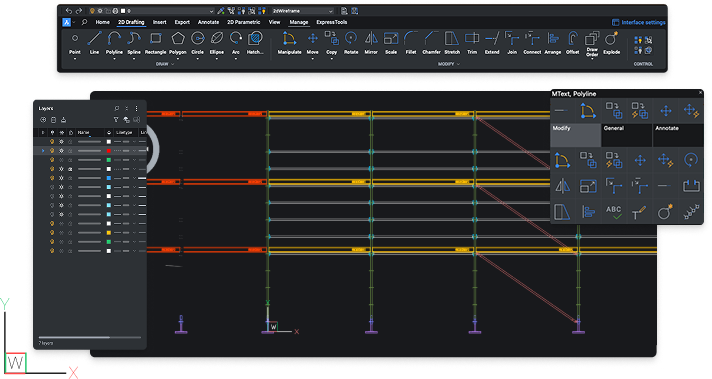Pick the Arc tool icon

click(236, 39)
